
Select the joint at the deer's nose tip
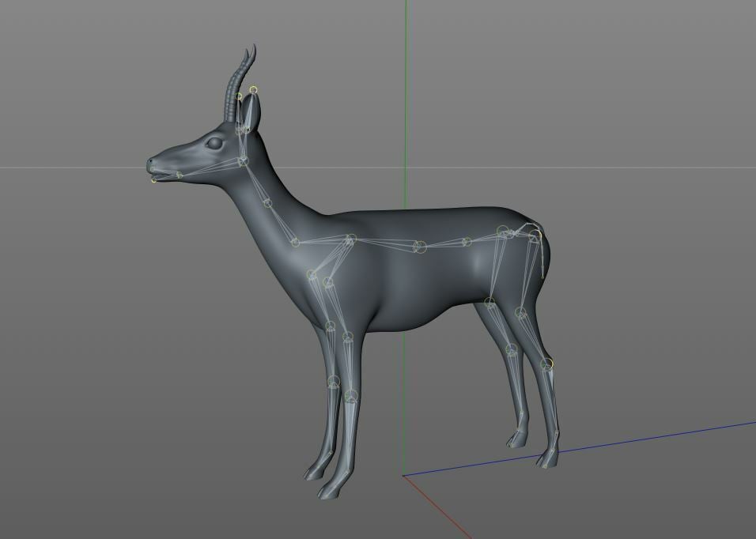[x=153, y=169]
